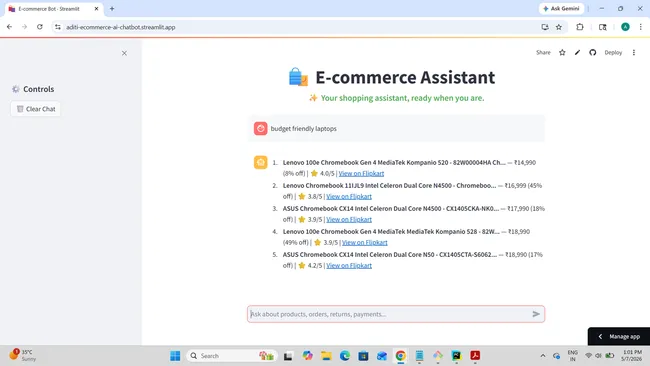Open Windows Start menu on taskbar
This screenshot has height=366, width=650.
tap(175, 356)
